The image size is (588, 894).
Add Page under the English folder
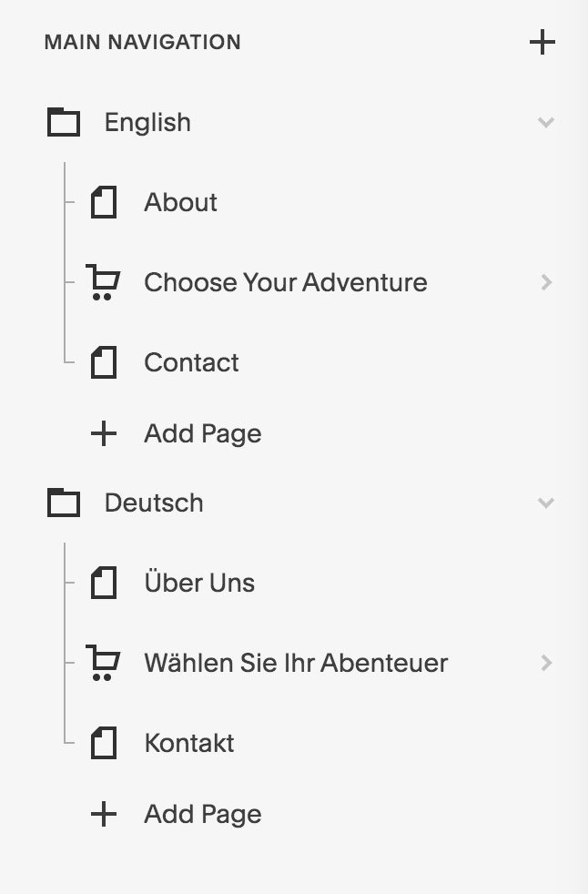click(202, 433)
